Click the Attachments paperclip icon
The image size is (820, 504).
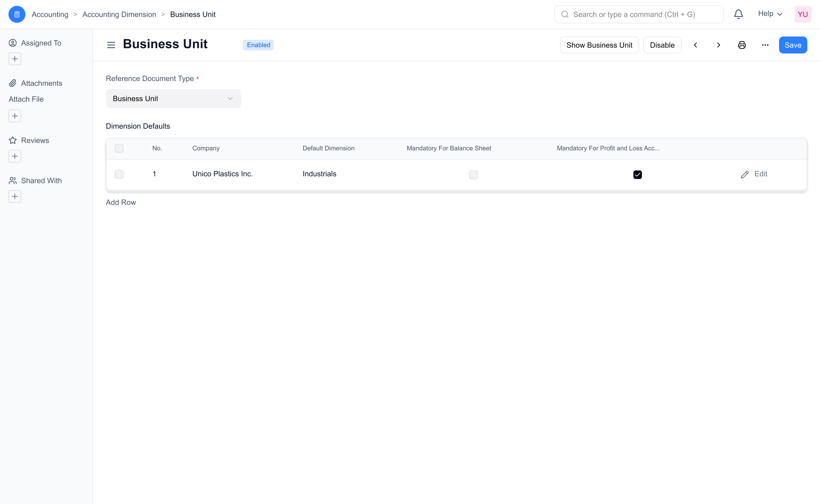(13, 83)
